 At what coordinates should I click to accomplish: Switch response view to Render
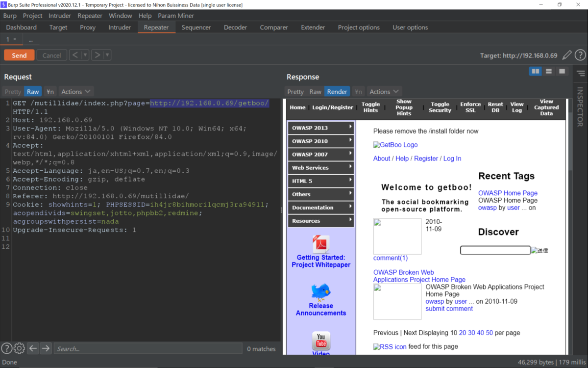click(337, 91)
